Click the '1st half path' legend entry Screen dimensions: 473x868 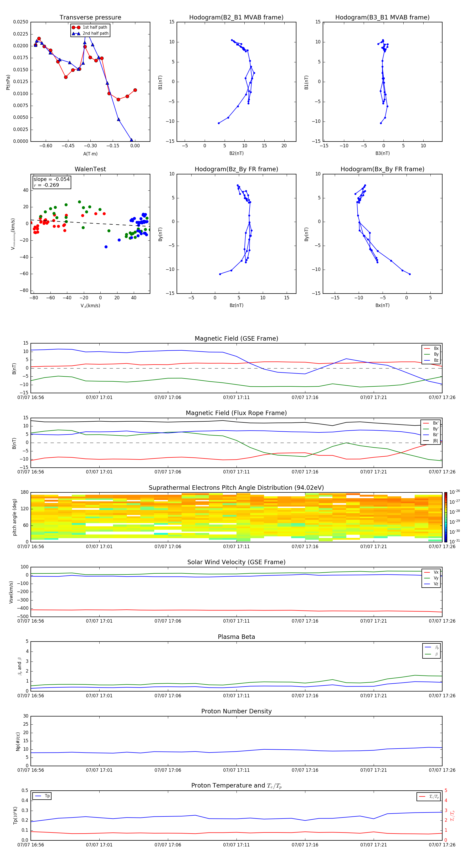[90, 27]
